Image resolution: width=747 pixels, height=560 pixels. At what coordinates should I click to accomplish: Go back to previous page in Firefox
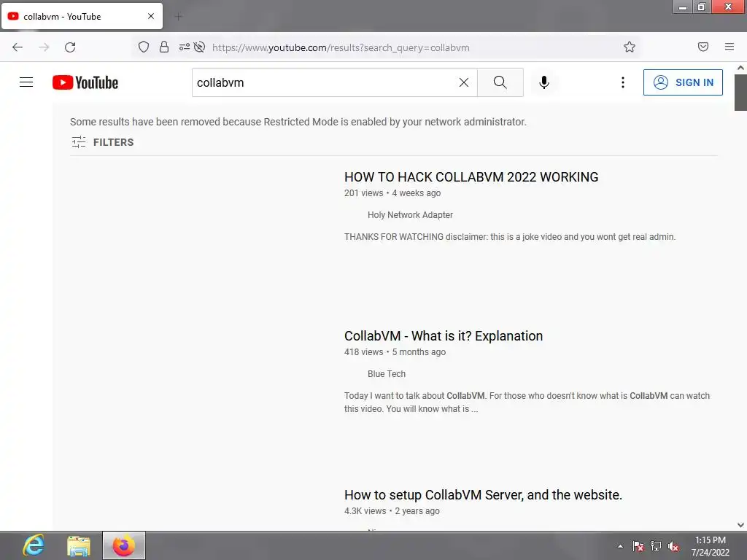[x=18, y=47]
